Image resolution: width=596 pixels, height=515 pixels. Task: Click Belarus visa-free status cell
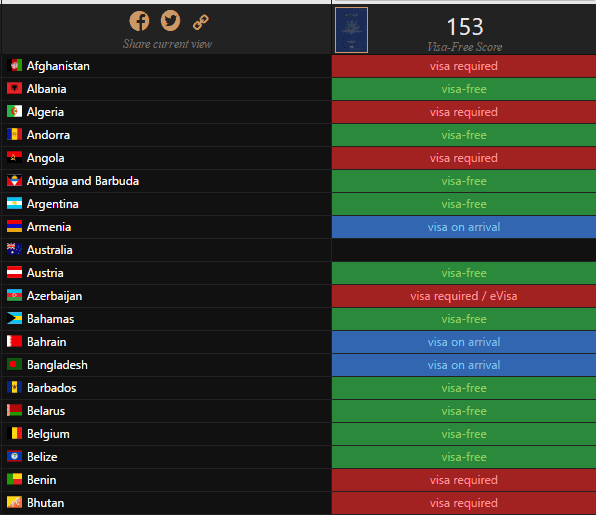tap(464, 411)
